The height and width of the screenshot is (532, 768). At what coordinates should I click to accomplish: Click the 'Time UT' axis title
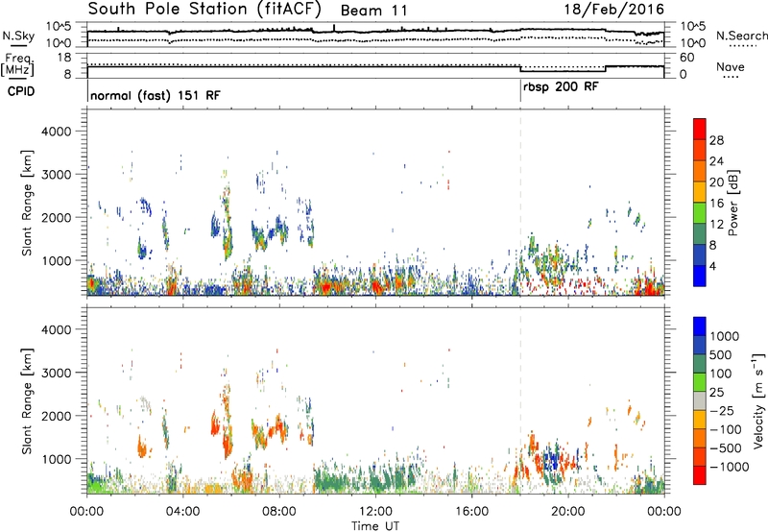(375, 526)
